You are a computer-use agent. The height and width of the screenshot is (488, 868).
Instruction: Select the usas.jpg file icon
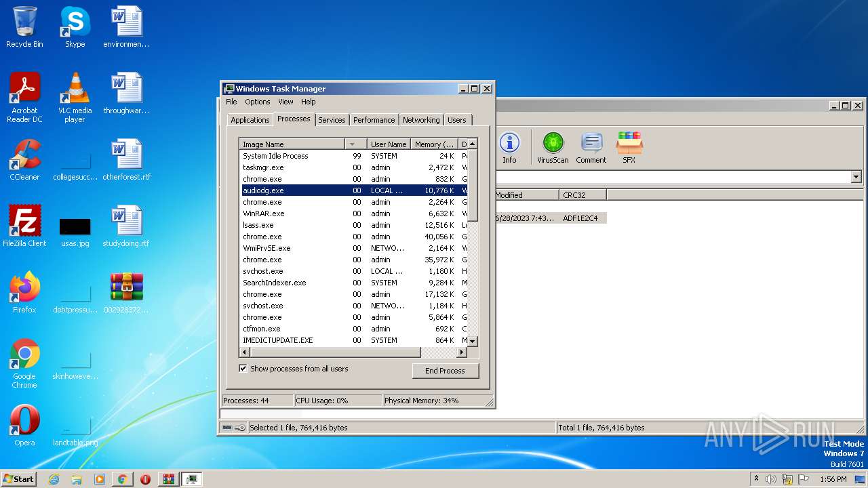coord(75,232)
